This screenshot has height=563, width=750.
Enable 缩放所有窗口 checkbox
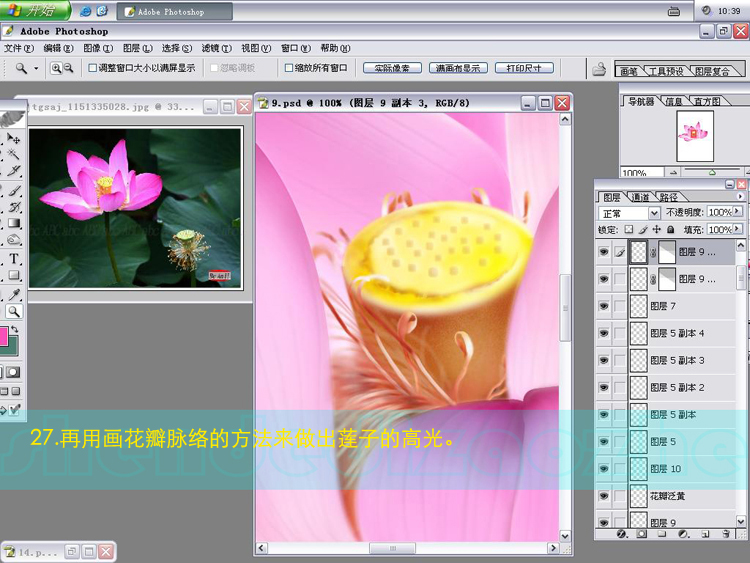tap(289, 68)
